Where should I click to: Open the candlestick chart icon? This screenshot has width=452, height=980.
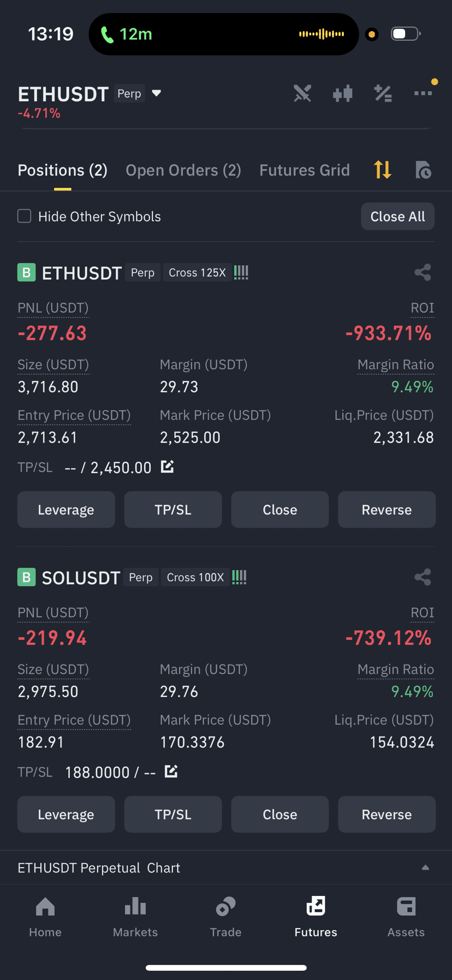(x=343, y=93)
